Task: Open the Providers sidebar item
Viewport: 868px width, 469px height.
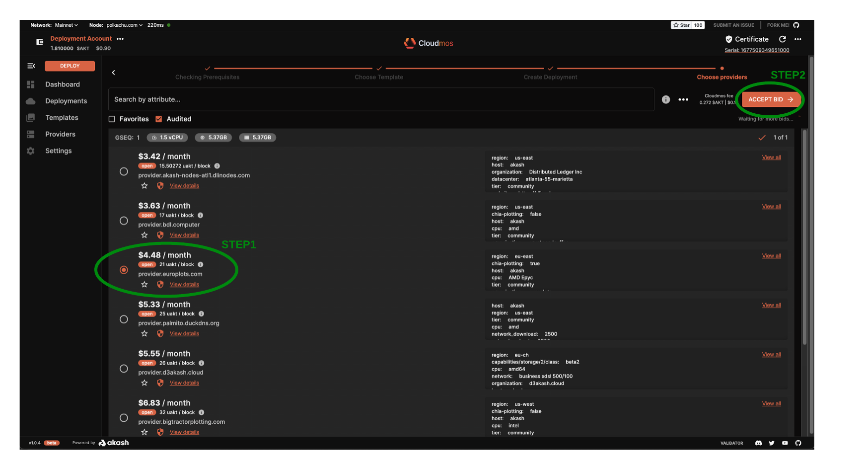Action: coord(60,134)
